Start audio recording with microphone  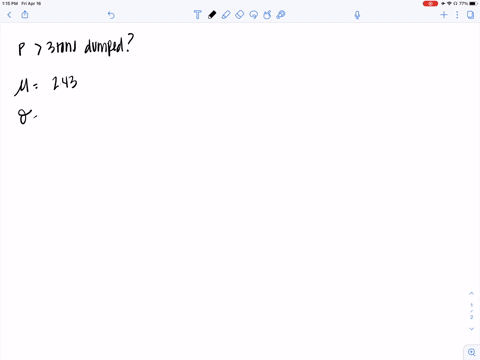[357, 15]
